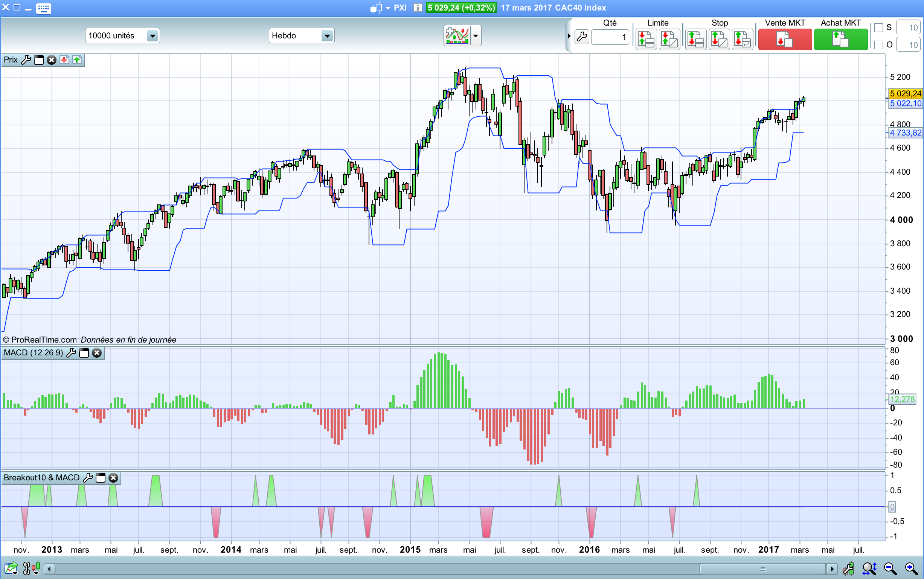Enable the S stop checkbox
The height and width of the screenshot is (579, 924).
click(879, 27)
